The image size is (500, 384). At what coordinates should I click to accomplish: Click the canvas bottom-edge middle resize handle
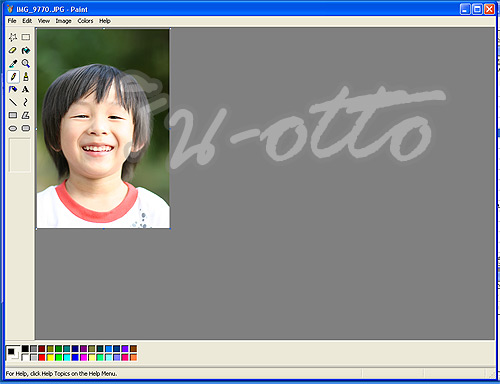[x=103, y=229]
